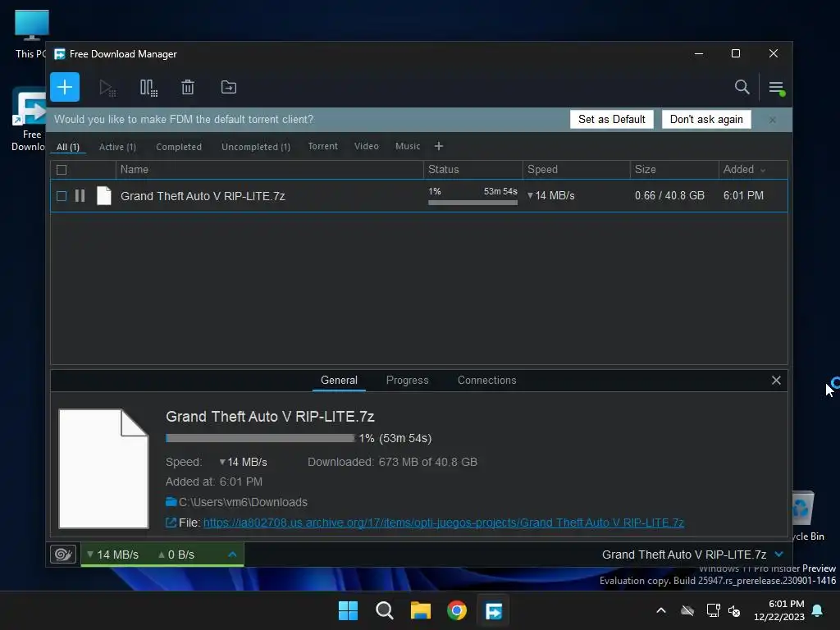840x630 pixels.
Task: Show hidden system tray icons
Action: pos(661,610)
